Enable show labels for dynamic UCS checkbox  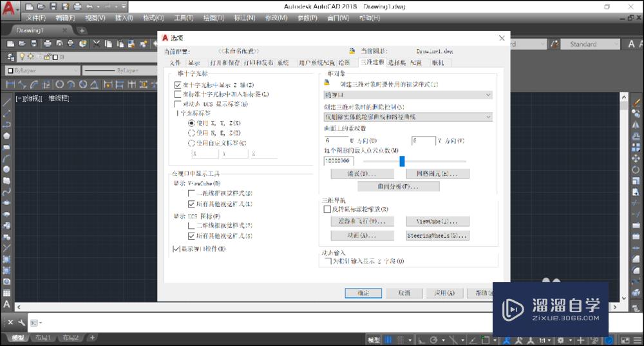(x=178, y=104)
